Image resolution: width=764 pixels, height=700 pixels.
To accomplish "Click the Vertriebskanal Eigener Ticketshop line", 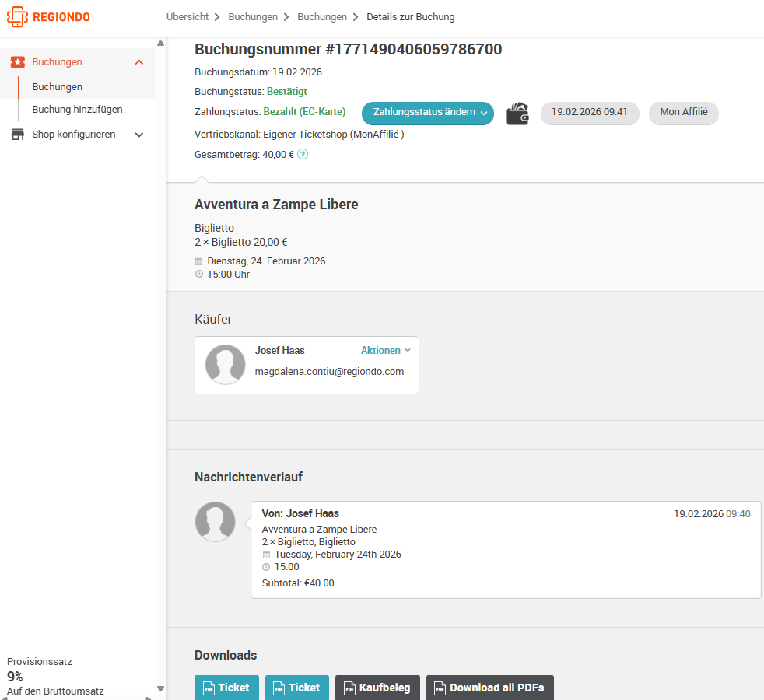I will click(300, 135).
